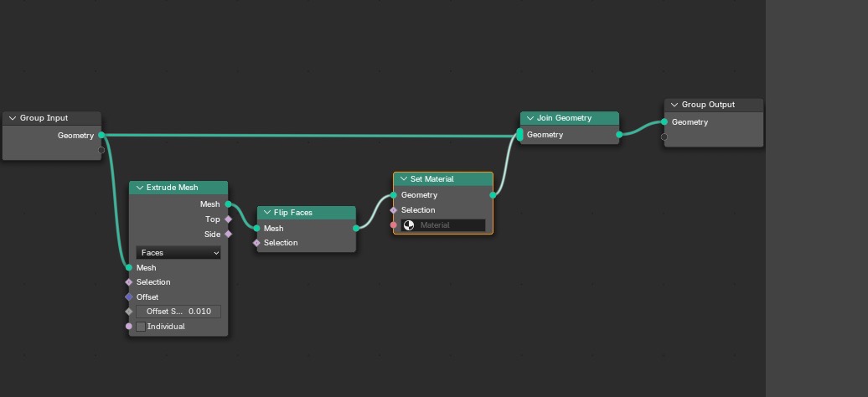868x397 pixels.
Task: Click Extrude Mesh's Mesh input socket
Action: pyautogui.click(x=129, y=267)
